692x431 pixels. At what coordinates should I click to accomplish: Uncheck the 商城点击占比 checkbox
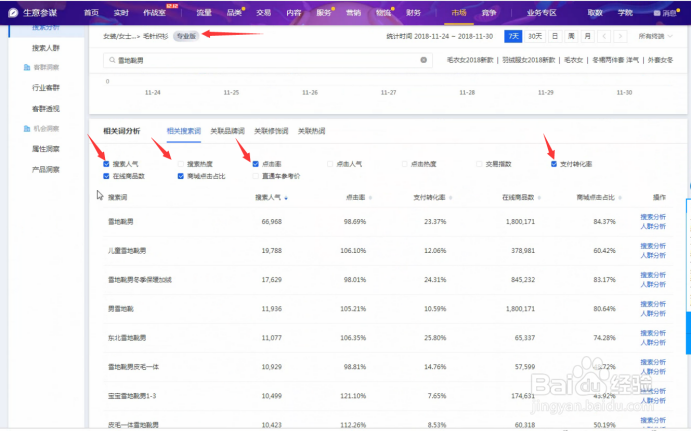click(x=181, y=176)
